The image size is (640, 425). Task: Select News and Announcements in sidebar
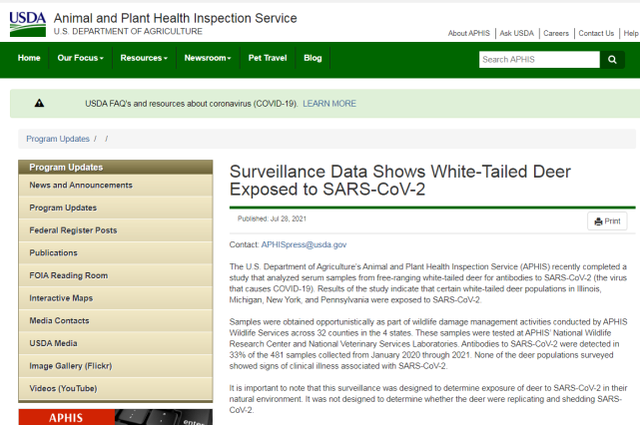(x=116, y=185)
